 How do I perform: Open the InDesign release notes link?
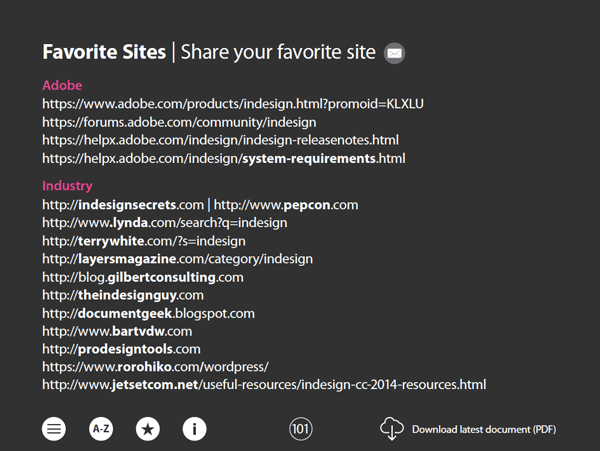coord(220,140)
